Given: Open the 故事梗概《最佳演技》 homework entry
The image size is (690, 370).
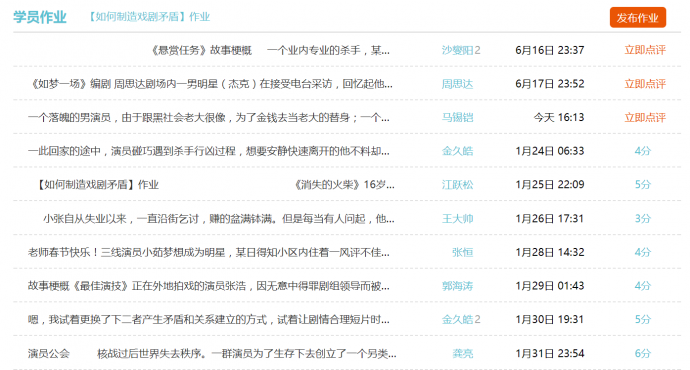Looking at the screenshot, I should tap(209, 286).
